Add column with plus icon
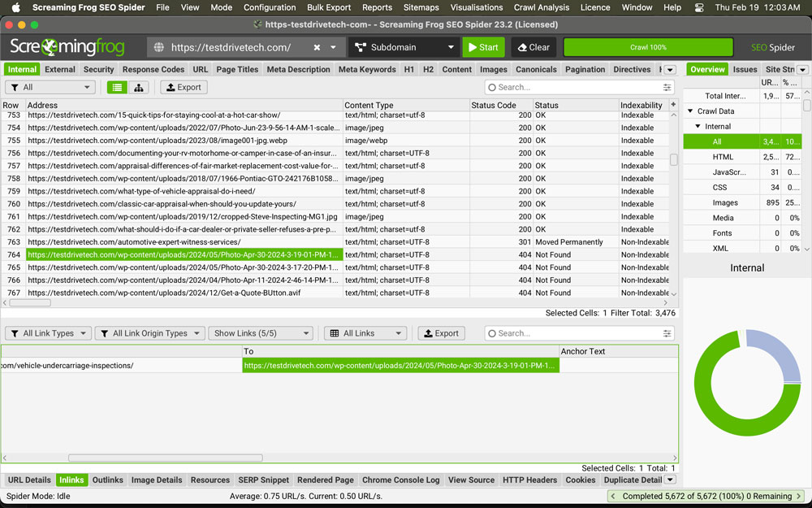 673,105
